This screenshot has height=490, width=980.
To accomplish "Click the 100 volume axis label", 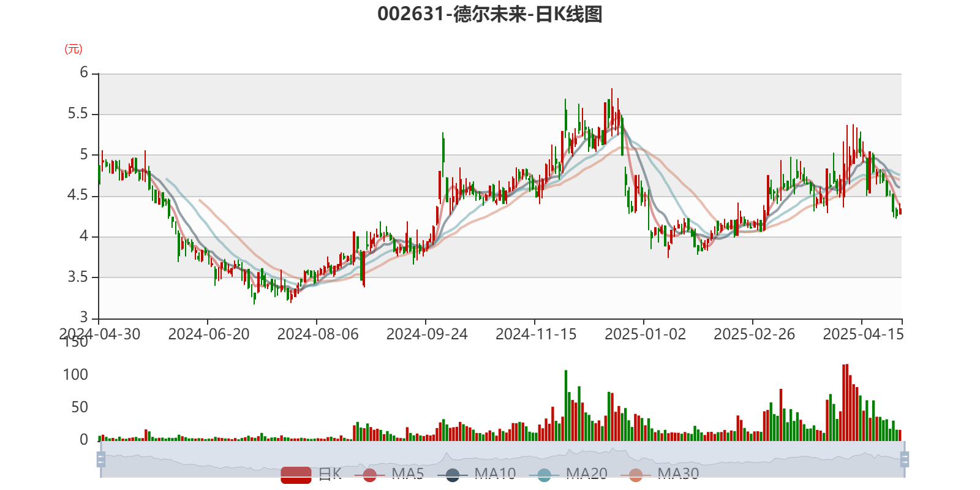I will click(75, 375).
